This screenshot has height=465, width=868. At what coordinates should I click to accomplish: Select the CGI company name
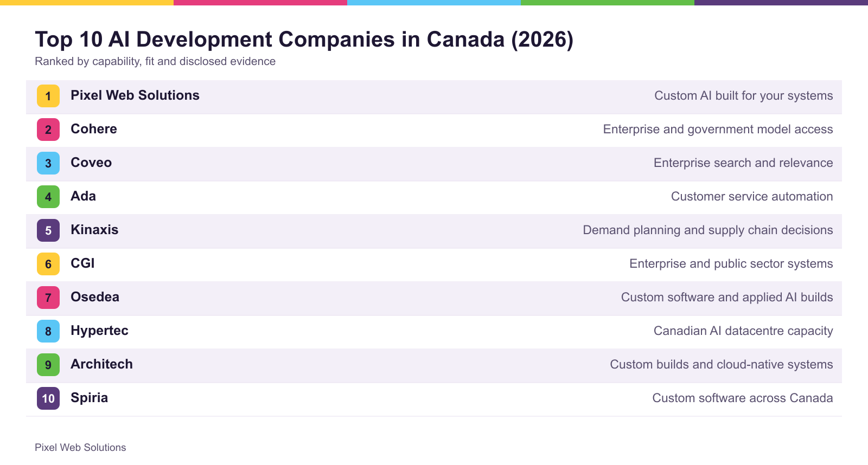[x=82, y=263]
